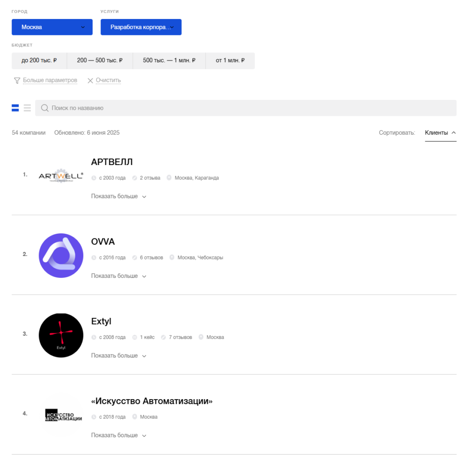Open the Разработка корпора... services dropdown
Viewport: 476px width, 455px height.
click(x=141, y=27)
